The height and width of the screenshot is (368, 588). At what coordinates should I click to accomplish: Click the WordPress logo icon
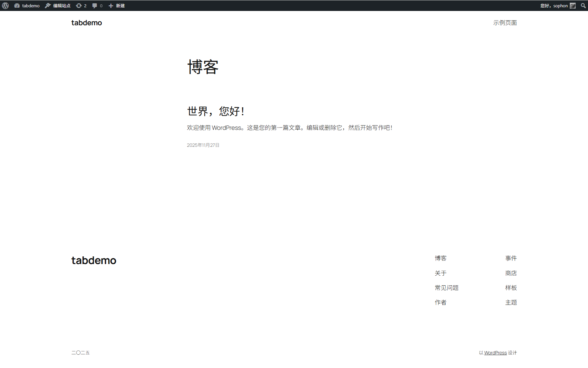click(x=5, y=6)
